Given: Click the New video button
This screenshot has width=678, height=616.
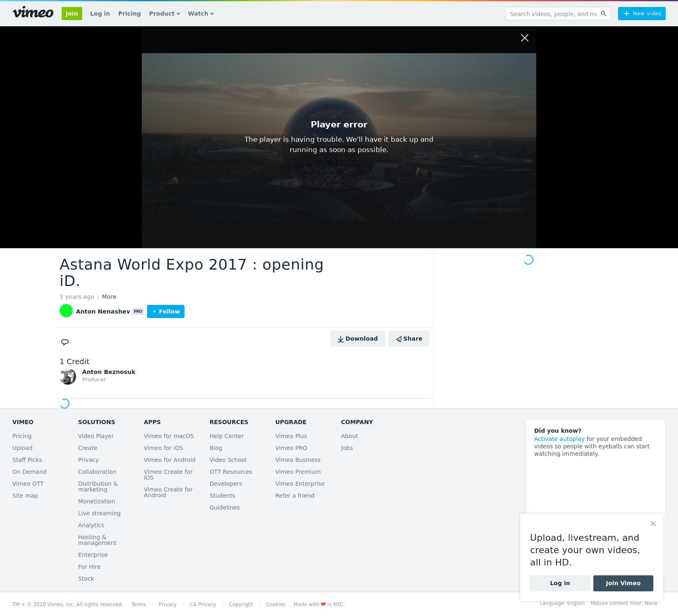Looking at the screenshot, I should (x=641, y=14).
